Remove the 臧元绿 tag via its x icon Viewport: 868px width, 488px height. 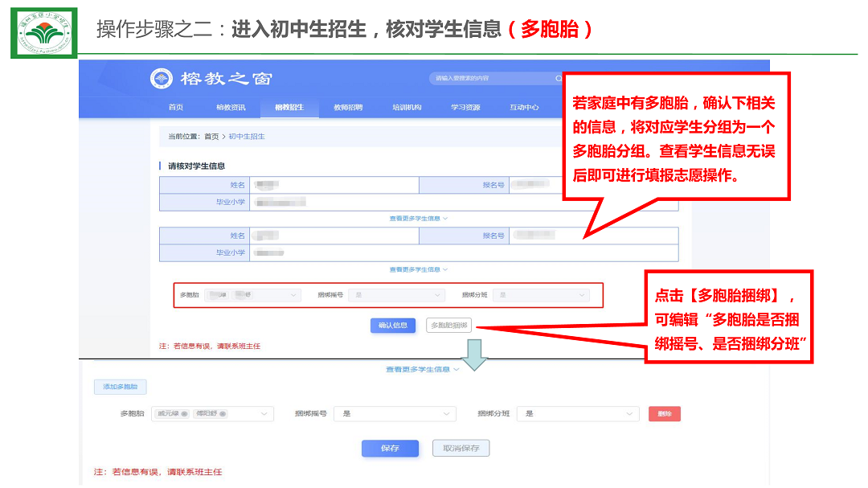(x=184, y=414)
